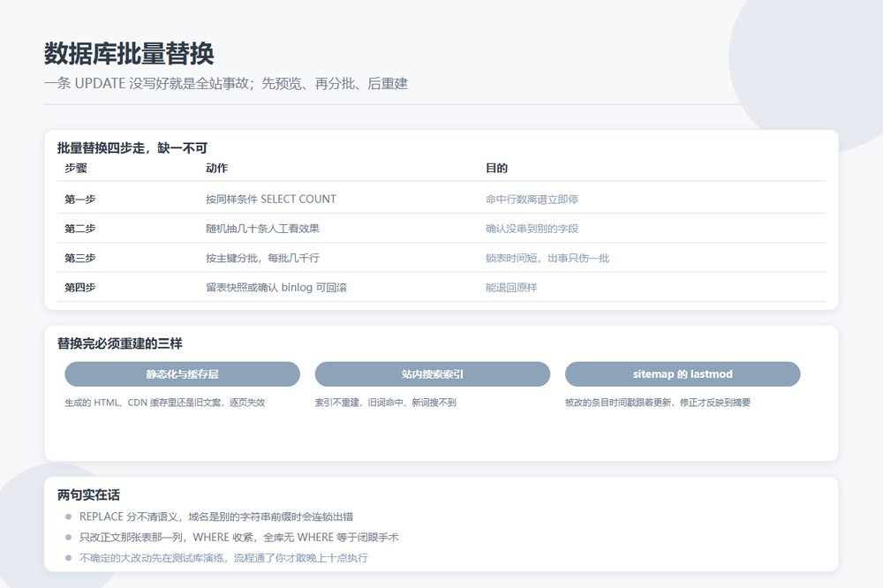Click cell 按主键分批，每批几千行

(x=262, y=258)
